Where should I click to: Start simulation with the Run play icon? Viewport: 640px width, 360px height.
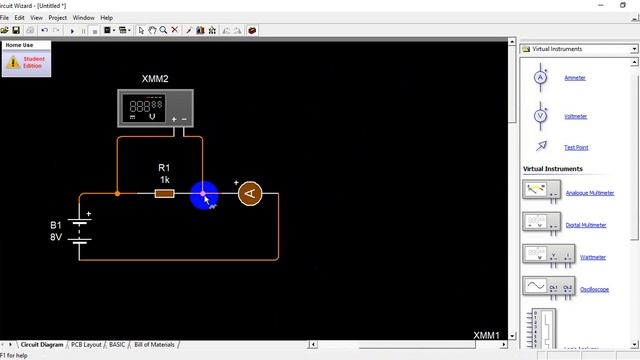click(72, 31)
